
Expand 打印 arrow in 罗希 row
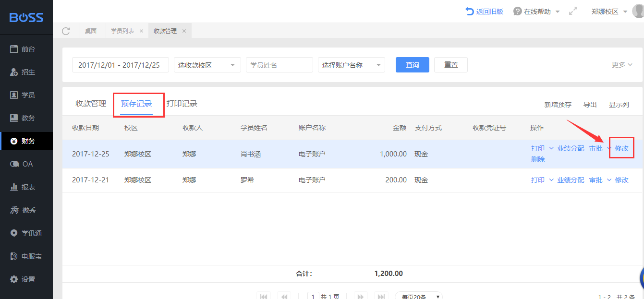point(551,180)
